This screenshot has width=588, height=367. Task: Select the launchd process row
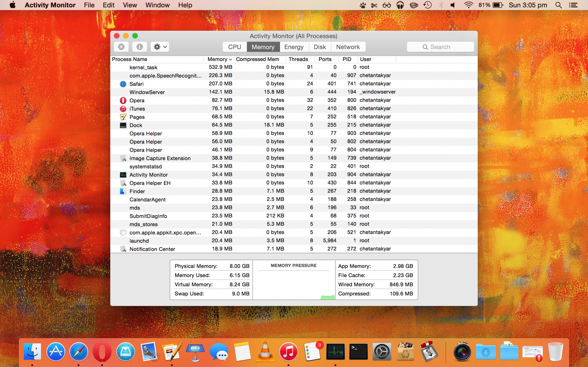[x=294, y=241]
